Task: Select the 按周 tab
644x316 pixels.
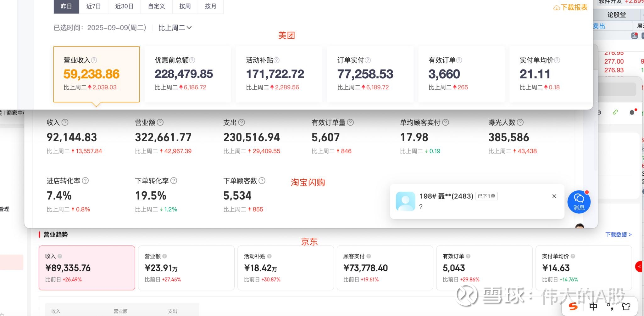Action: (x=185, y=6)
